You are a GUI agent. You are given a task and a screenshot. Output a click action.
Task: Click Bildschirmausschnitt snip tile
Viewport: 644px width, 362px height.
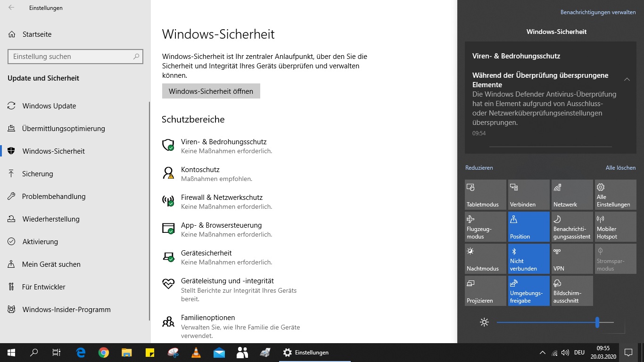pos(572,291)
